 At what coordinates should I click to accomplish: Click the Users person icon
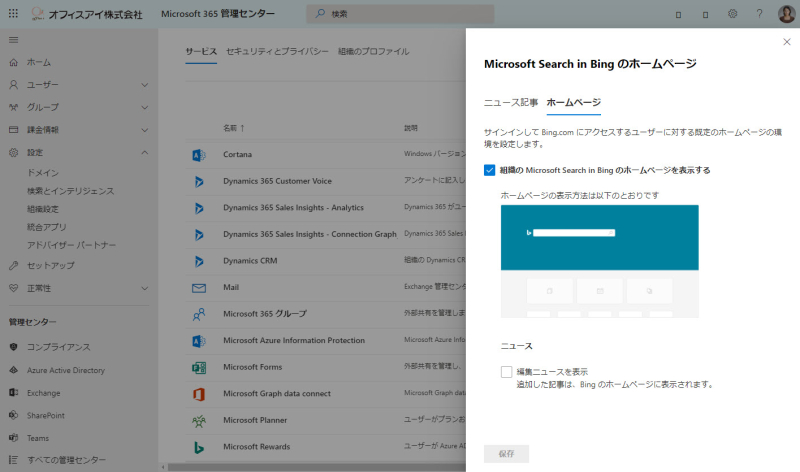[13, 85]
